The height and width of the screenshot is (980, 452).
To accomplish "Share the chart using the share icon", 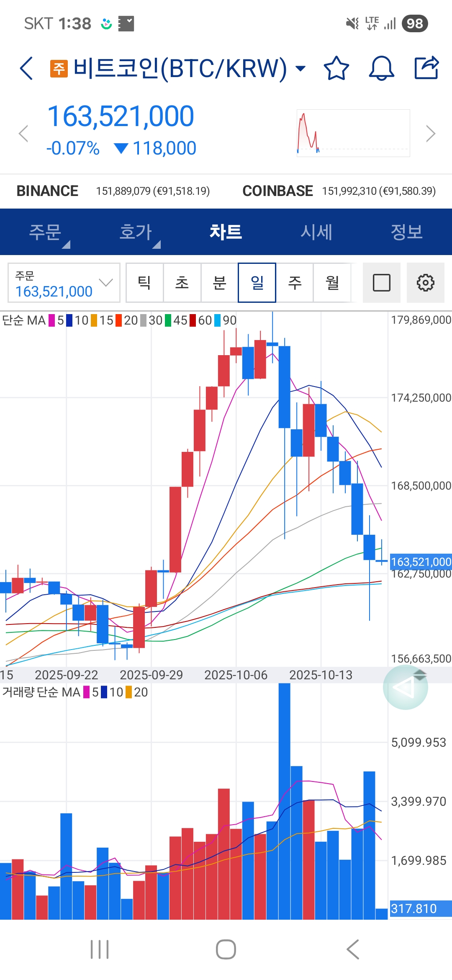I will [x=426, y=68].
